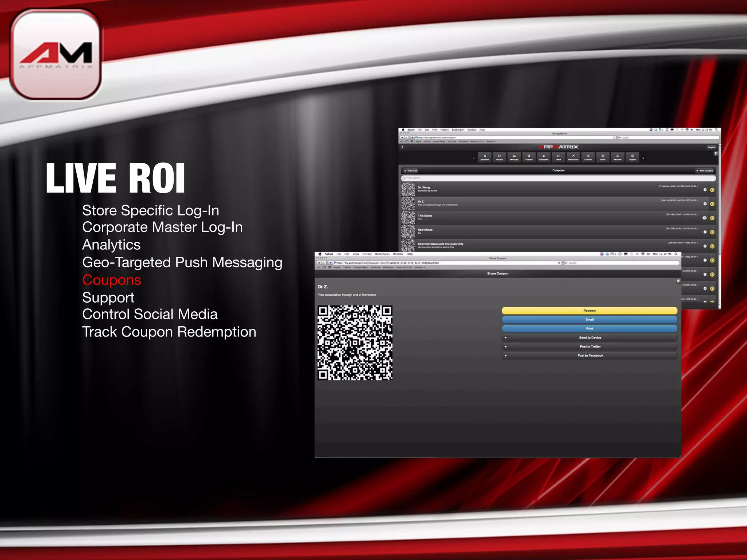Viewport: 747px width, 560px height.
Task: Click New Coupon button
Action: click(705, 171)
